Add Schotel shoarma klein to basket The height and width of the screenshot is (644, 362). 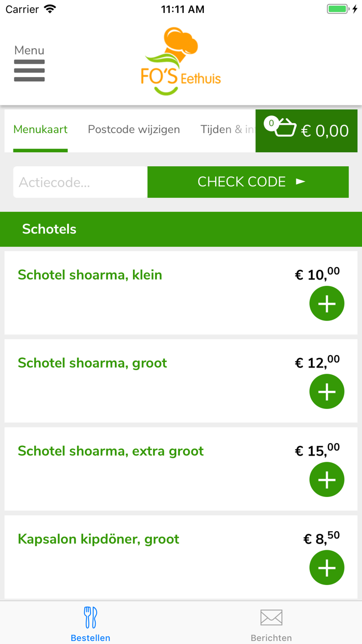coord(326,303)
